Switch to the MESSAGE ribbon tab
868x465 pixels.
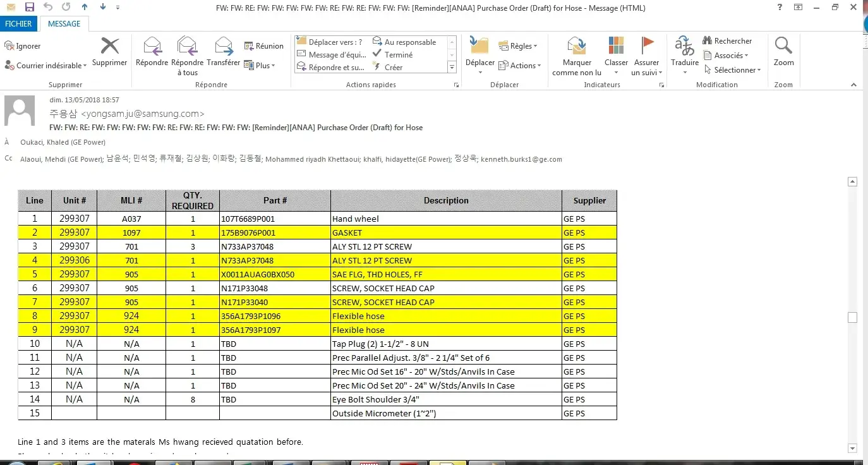tap(64, 24)
